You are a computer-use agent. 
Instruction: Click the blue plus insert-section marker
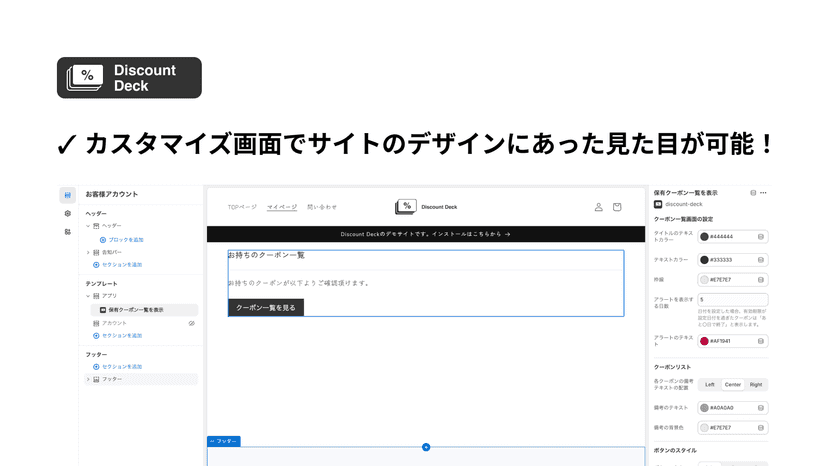426,447
